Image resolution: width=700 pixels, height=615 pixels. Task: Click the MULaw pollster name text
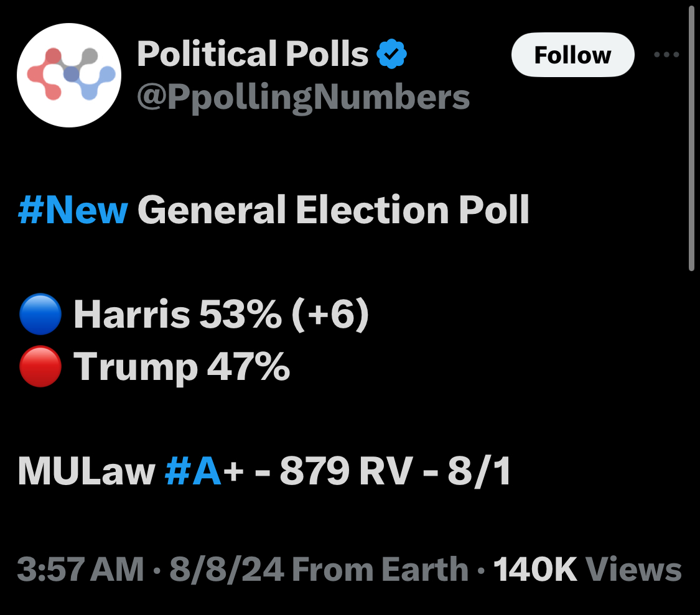coord(86,471)
